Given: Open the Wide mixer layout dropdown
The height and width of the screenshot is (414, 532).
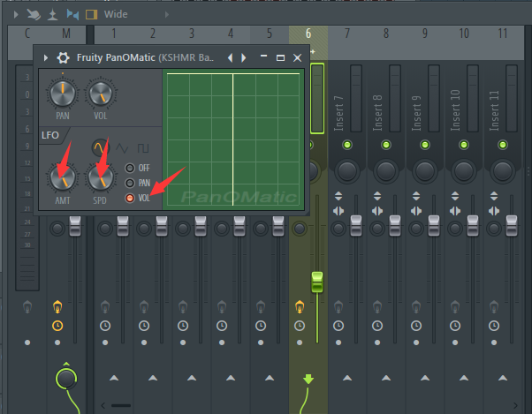Looking at the screenshot, I should click(x=115, y=14).
